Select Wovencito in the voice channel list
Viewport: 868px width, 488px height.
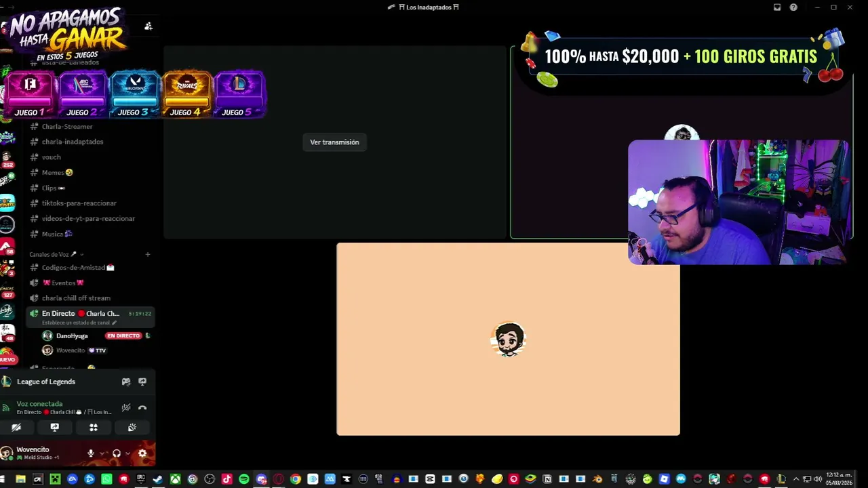pos(71,350)
